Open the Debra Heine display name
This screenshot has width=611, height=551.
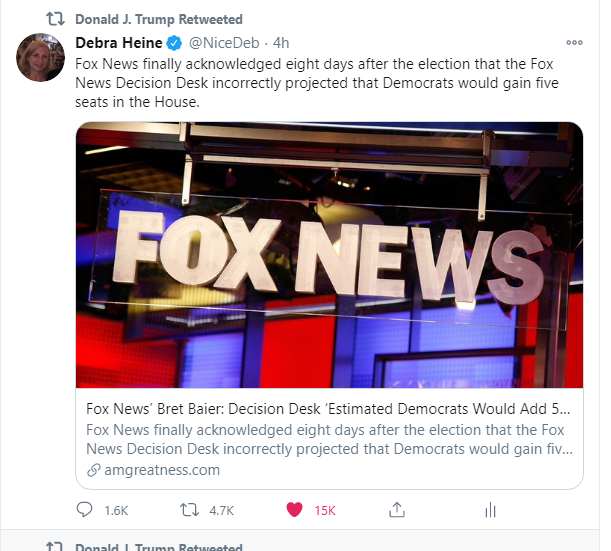[118, 42]
